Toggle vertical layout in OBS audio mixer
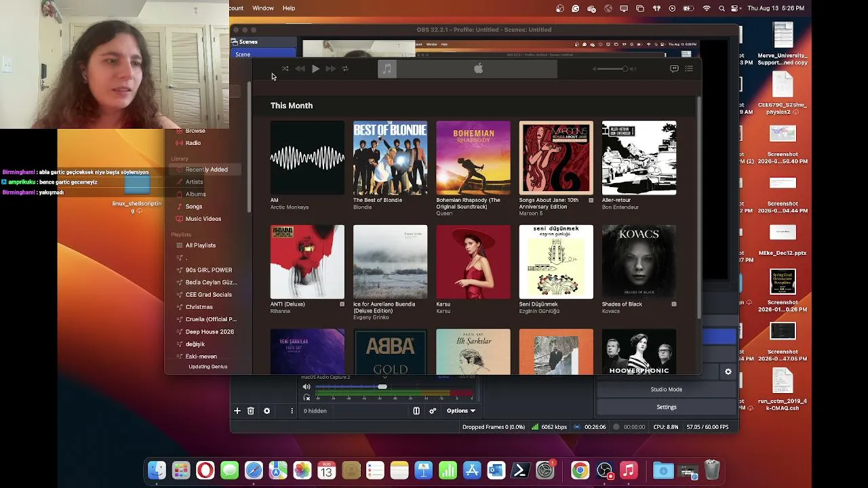 click(416, 411)
